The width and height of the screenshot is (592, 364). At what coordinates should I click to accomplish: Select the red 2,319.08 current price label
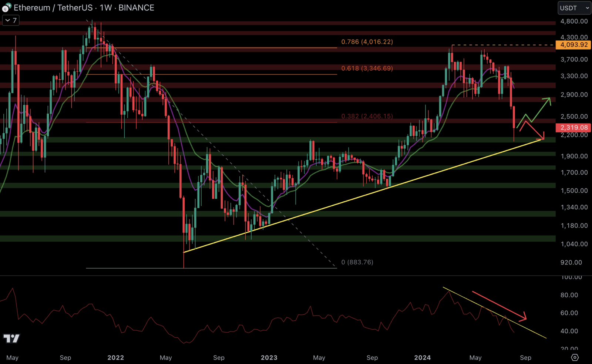[x=574, y=128]
